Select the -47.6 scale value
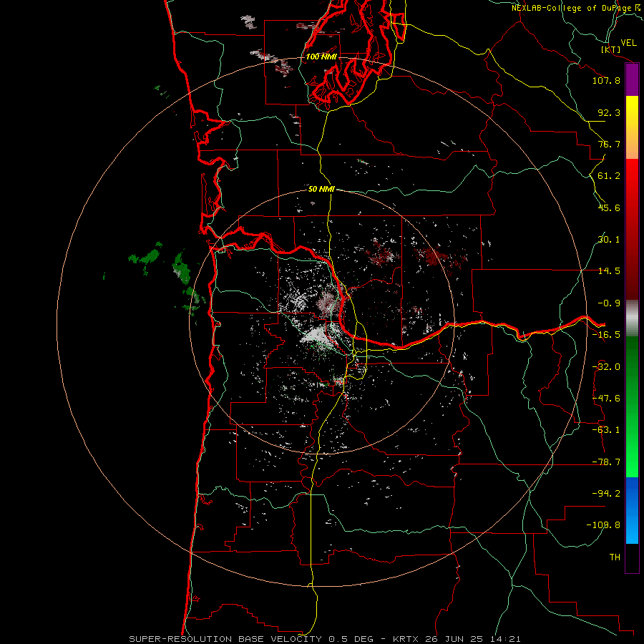The width and height of the screenshot is (644, 644). [606, 399]
